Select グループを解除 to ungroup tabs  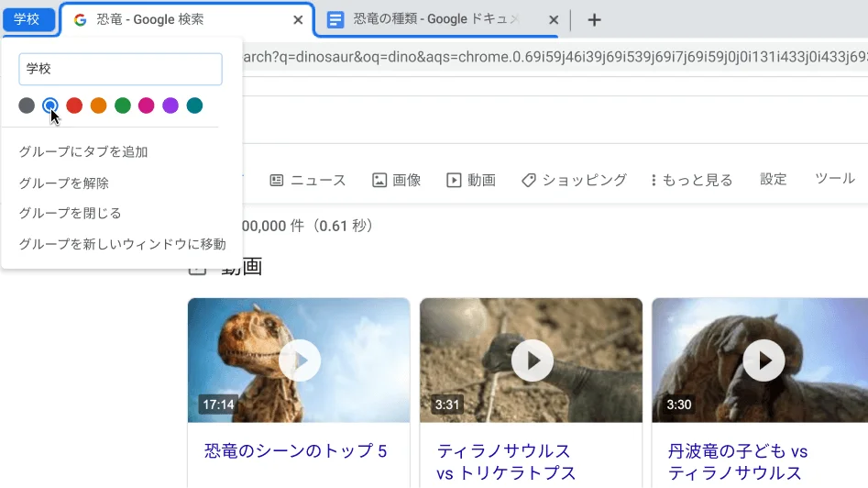pos(64,183)
